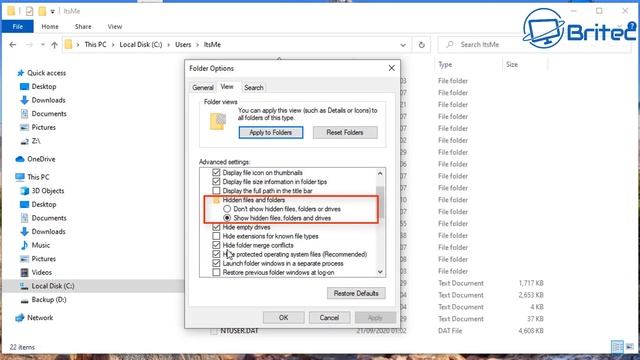
Task: Switch to details view in the status bar
Action: [x=617, y=347]
